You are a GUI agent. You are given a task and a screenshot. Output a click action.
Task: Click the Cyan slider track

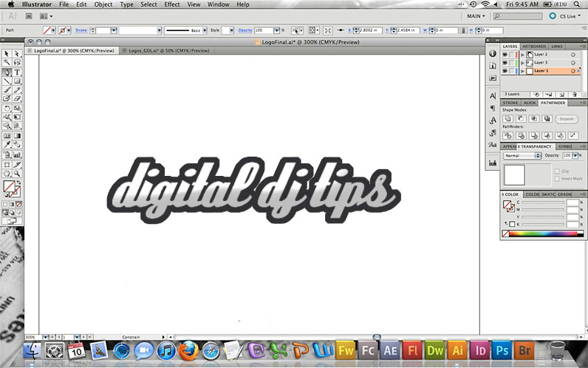pyautogui.click(x=543, y=202)
